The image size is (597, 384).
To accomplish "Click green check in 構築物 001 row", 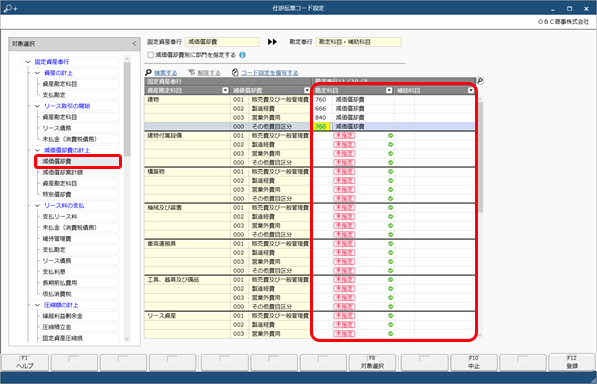I will click(390, 172).
